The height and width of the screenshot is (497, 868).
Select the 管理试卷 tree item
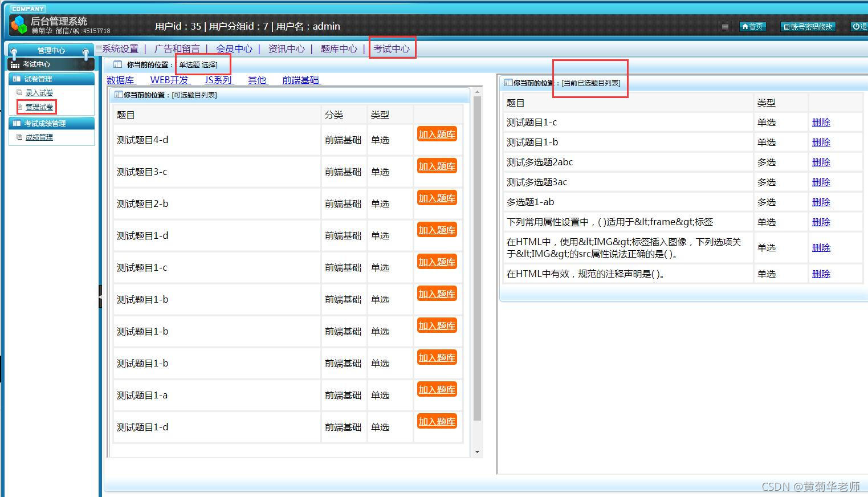pos(37,107)
